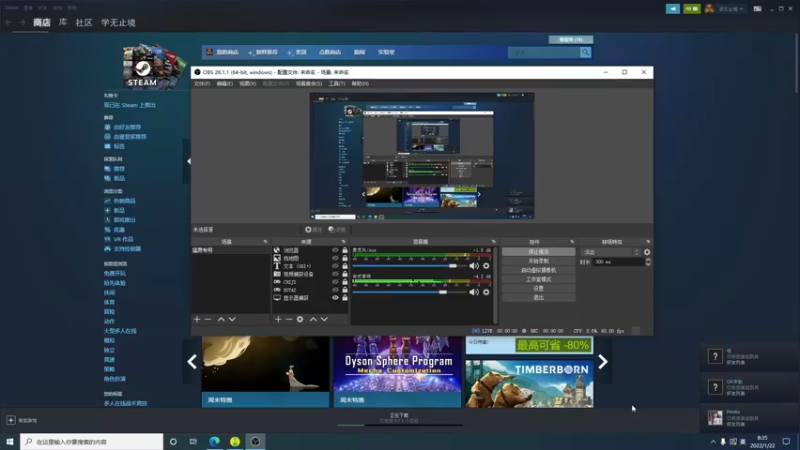Image resolution: width=800 pixels, height=450 pixels.
Task: Adjust 台式音响 volume slider
Action: [x=412, y=292]
